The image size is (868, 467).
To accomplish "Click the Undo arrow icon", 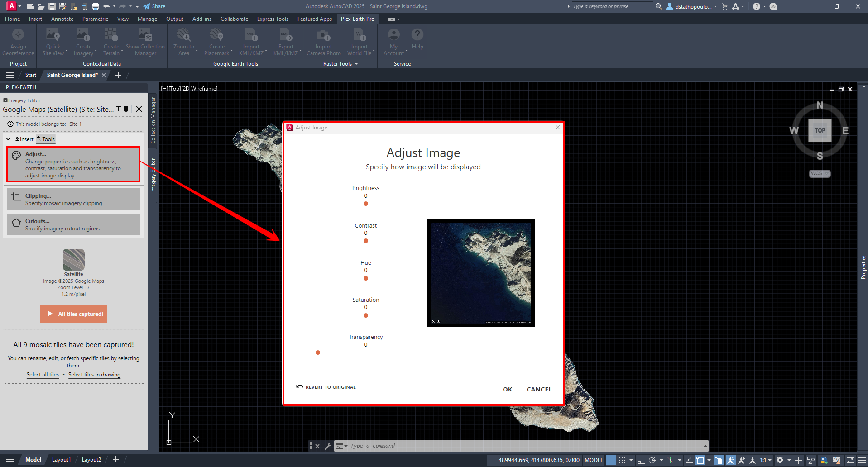I will click(106, 6).
